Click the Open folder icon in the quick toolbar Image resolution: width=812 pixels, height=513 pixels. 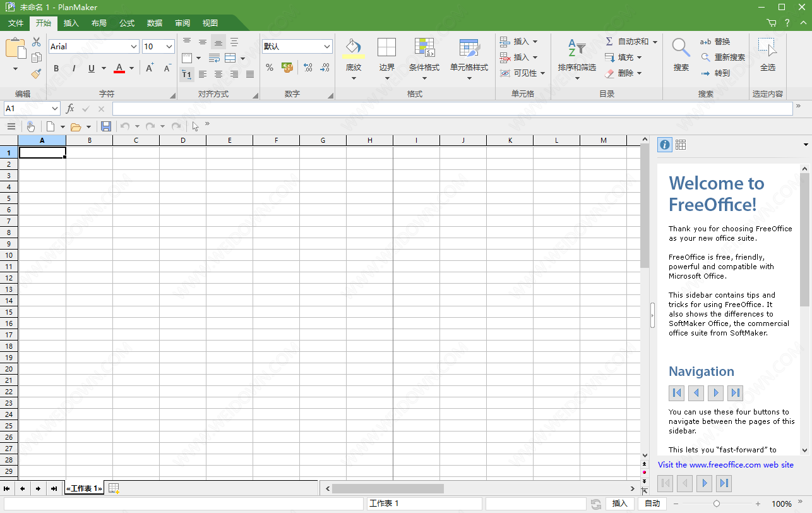click(76, 126)
